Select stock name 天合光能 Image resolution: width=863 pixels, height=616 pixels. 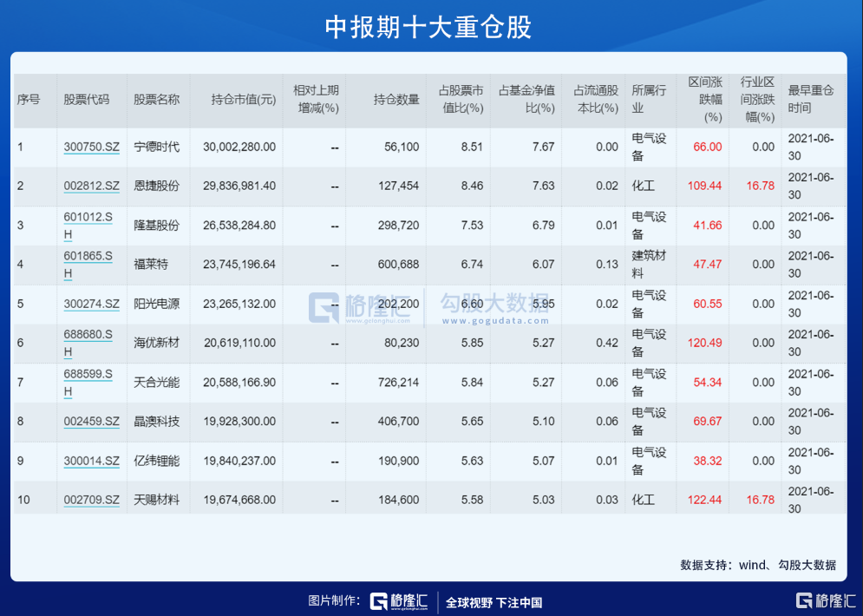pos(157,383)
